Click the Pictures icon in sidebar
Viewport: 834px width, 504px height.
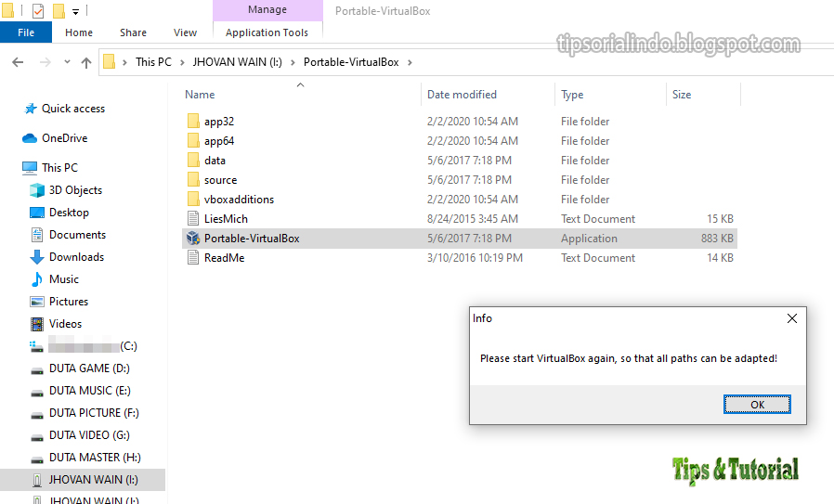(x=37, y=302)
